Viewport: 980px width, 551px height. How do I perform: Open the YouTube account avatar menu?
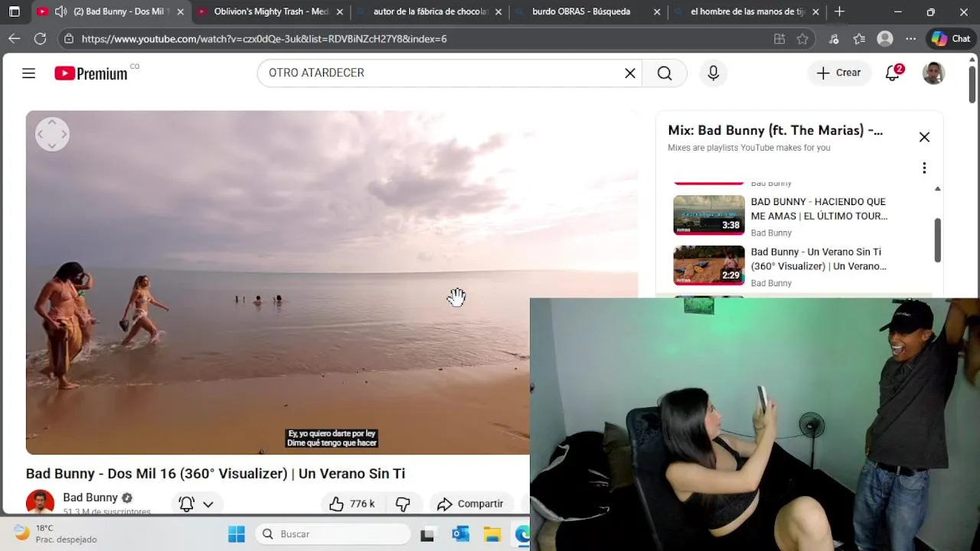[x=933, y=73]
